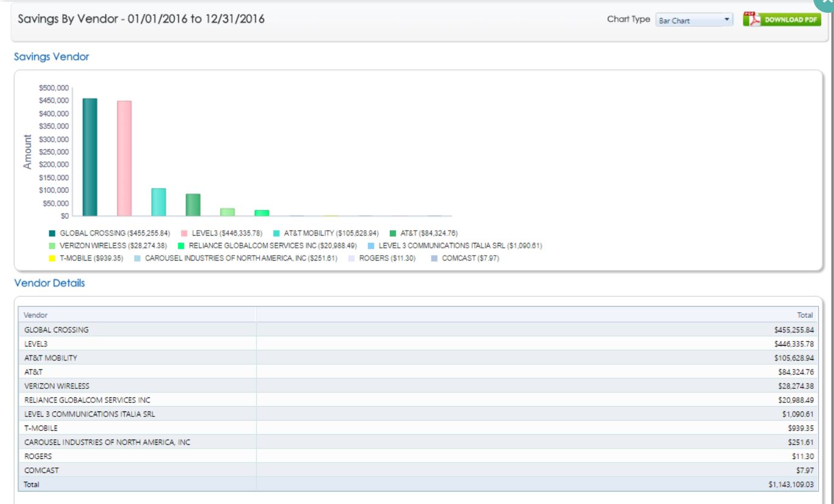Click VERIZON WIRELESS legend swatch
Image resolution: width=834 pixels, height=504 pixels.
pos(52,246)
